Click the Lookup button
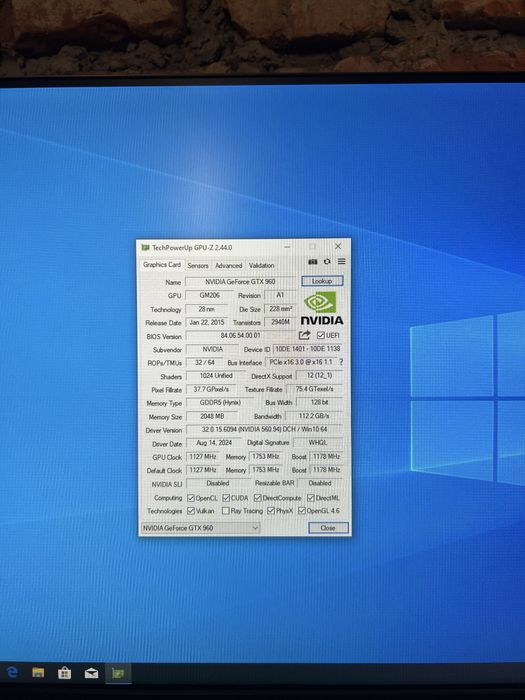 click(x=322, y=281)
